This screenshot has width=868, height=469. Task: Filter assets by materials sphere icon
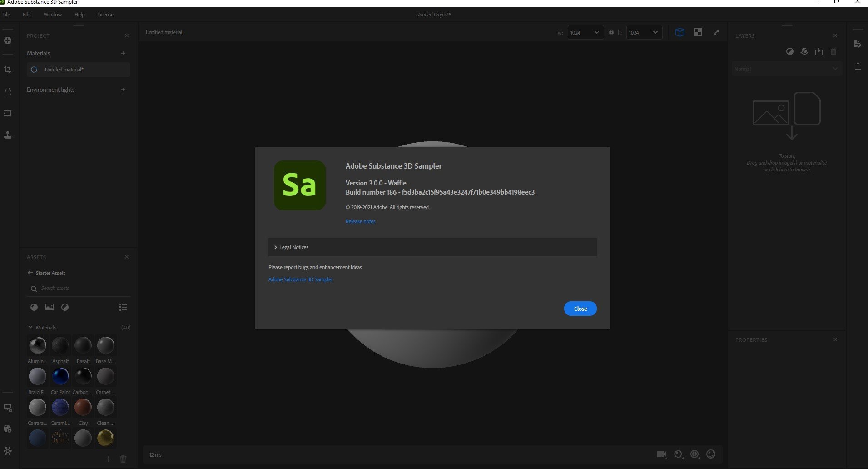34,307
